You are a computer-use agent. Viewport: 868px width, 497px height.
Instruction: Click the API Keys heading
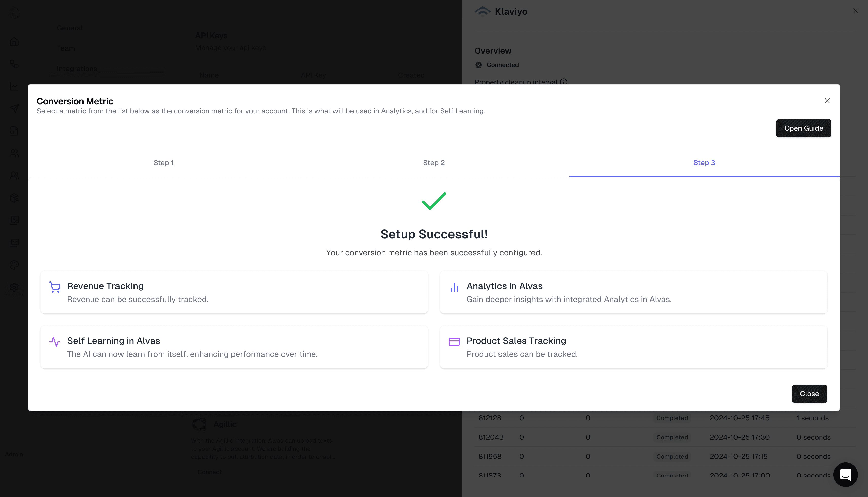211,36
